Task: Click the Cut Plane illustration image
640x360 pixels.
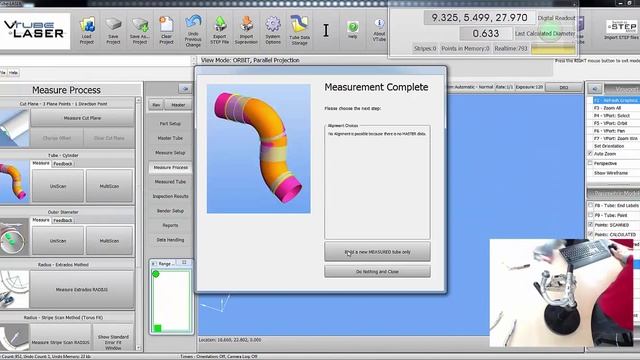Action: (15, 128)
